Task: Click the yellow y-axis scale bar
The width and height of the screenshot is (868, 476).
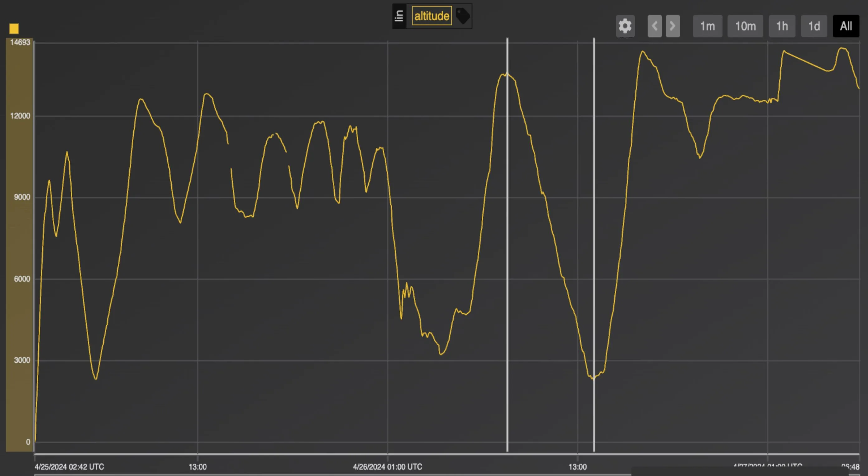Action: [x=19, y=245]
